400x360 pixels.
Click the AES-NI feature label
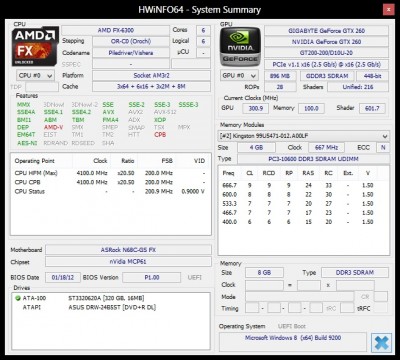27,143
